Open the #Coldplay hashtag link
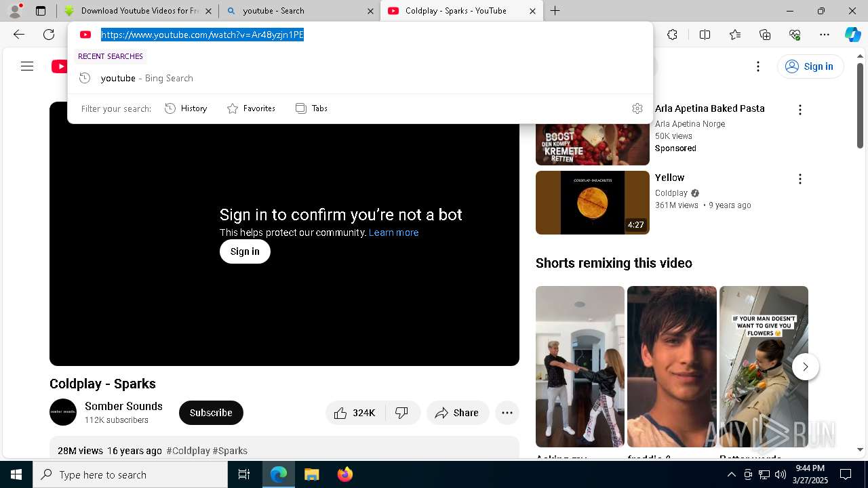868x488 pixels. pyautogui.click(x=188, y=451)
